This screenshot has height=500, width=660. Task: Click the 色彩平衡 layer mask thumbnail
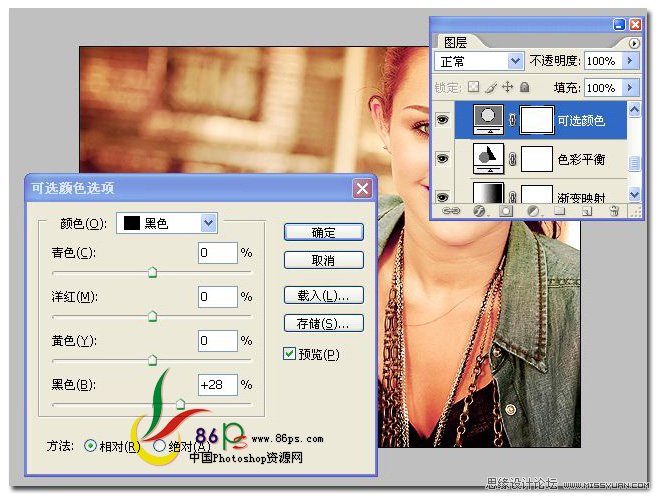click(x=537, y=159)
